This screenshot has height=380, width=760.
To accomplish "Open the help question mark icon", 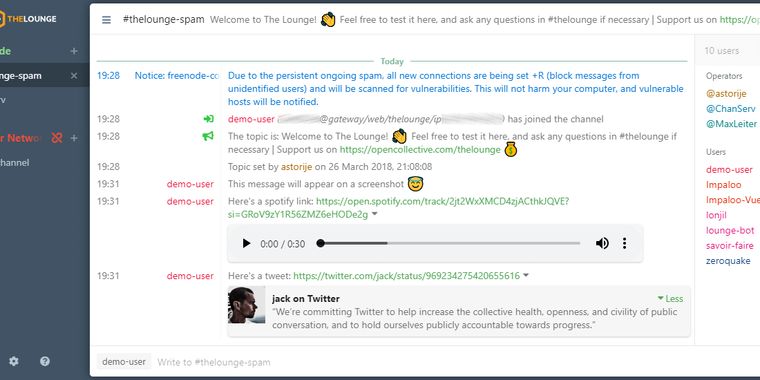I will [x=45, y=361].
